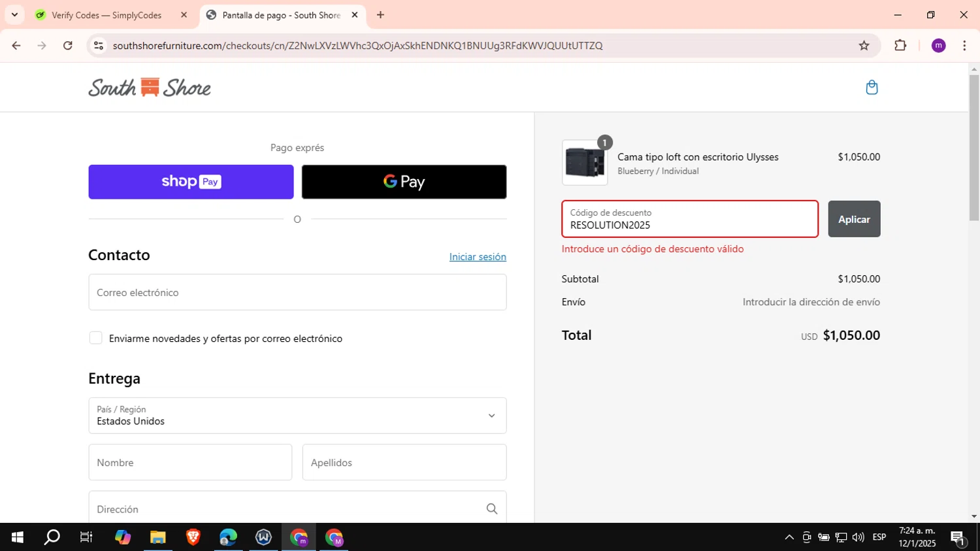Click the address search magnifier icon
Image resolution: width=980 pixels, height=551 pixels.
pyautogui.click(x=492, y=509)
